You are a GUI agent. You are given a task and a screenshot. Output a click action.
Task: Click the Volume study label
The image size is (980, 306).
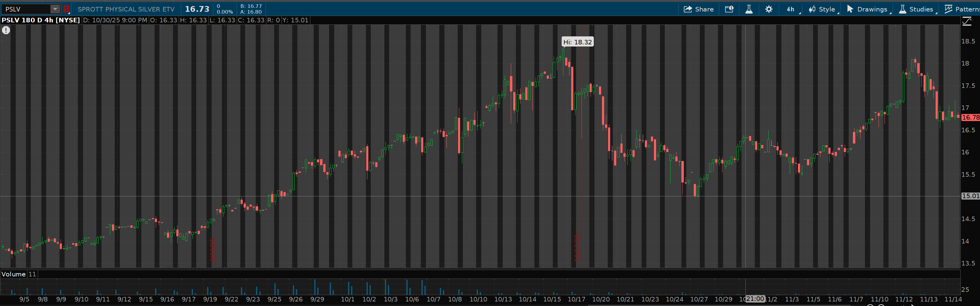[14, 274]
